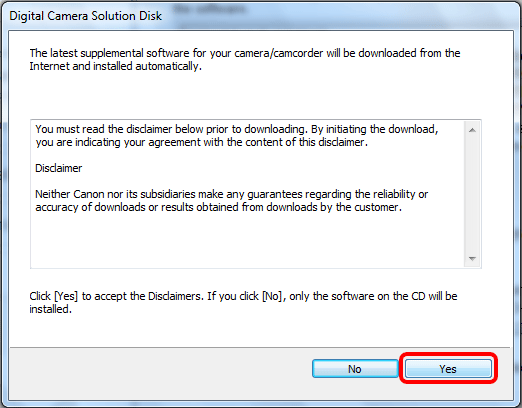The image size is (522, 408).
Task: Click the word CD in the instruction text
Action: (x=418, y=296)
